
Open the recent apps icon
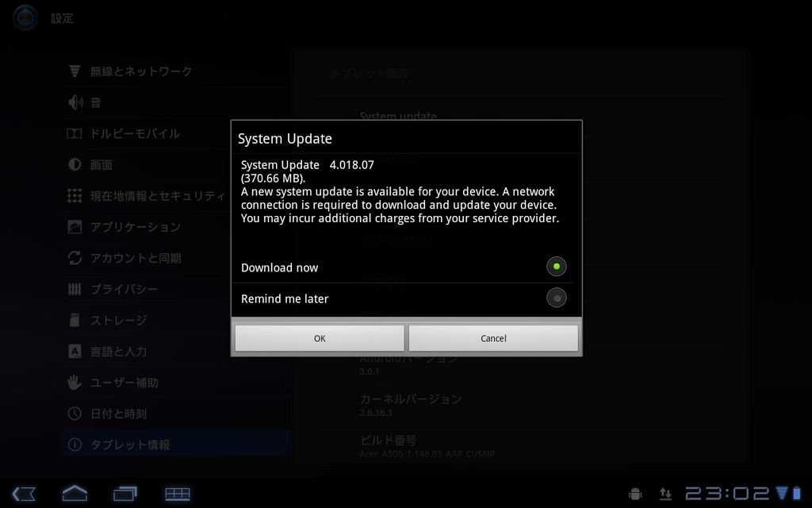coord(124,494)
